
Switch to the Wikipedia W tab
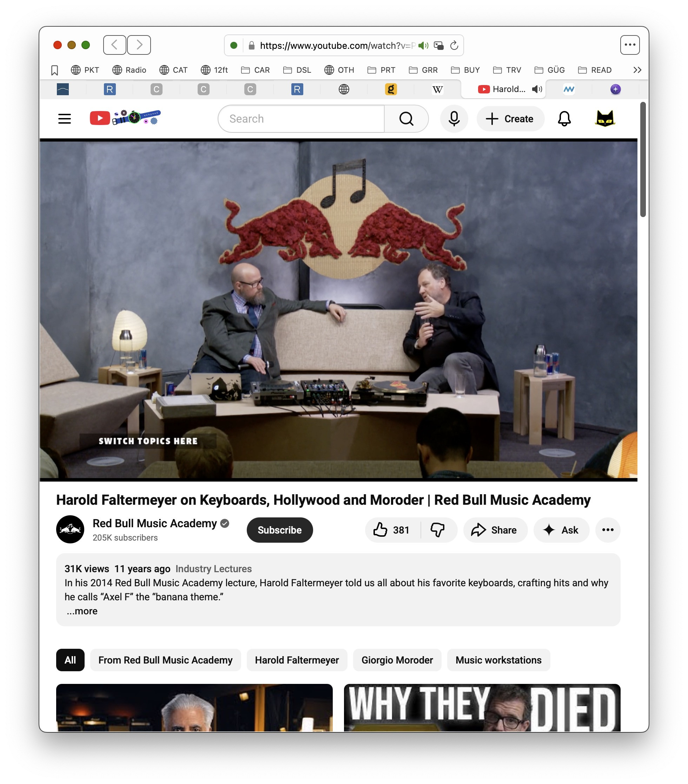coord(437,89)
